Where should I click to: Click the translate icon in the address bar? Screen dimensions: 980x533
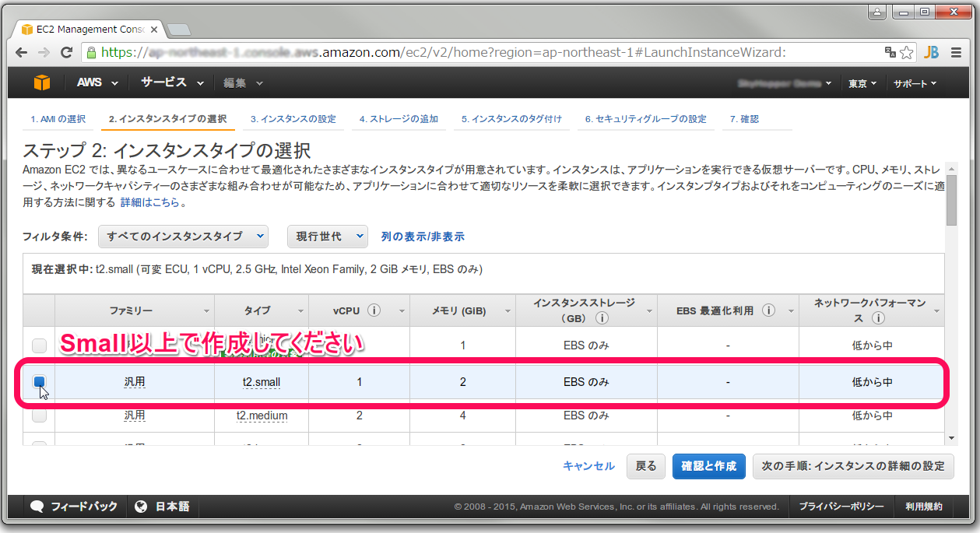coord(890,53)
